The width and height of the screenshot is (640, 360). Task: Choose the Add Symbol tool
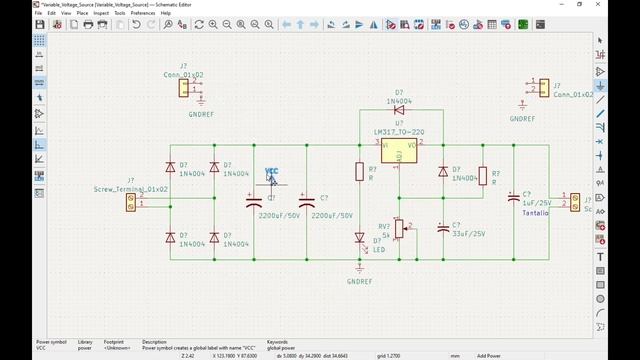coord(600,71)
